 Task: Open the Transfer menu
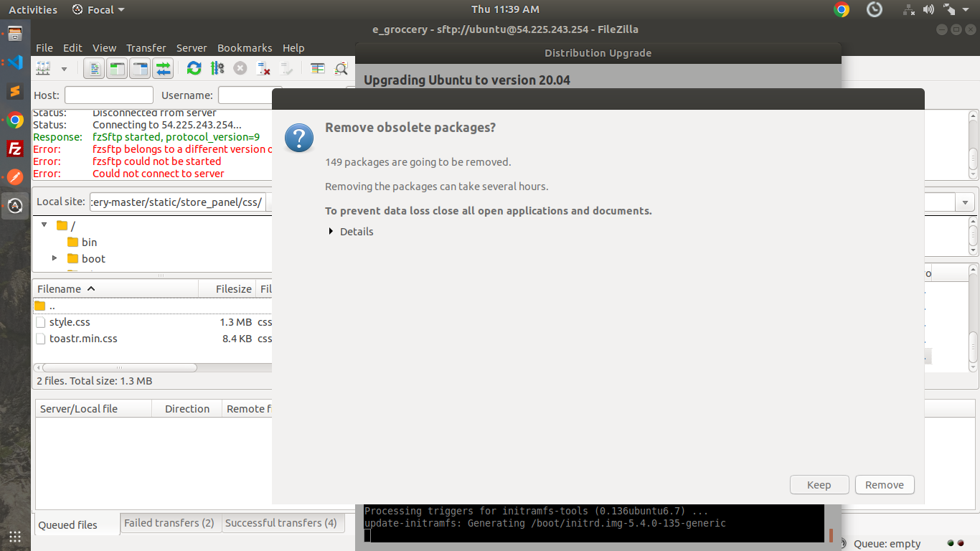[x=146, y=48]
